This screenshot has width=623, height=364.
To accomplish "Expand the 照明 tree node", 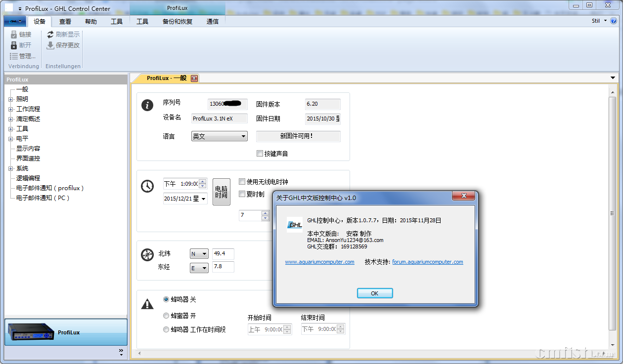I will point(10,99).
